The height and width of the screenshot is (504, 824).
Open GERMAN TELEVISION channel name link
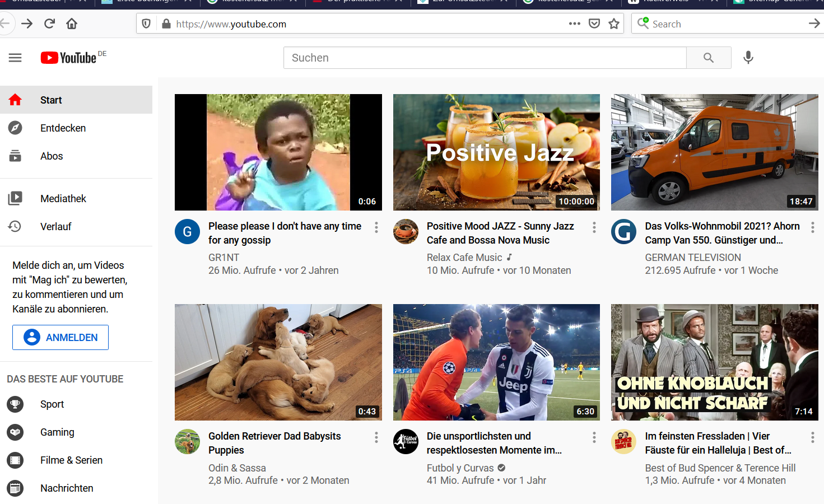click(693, 257)
